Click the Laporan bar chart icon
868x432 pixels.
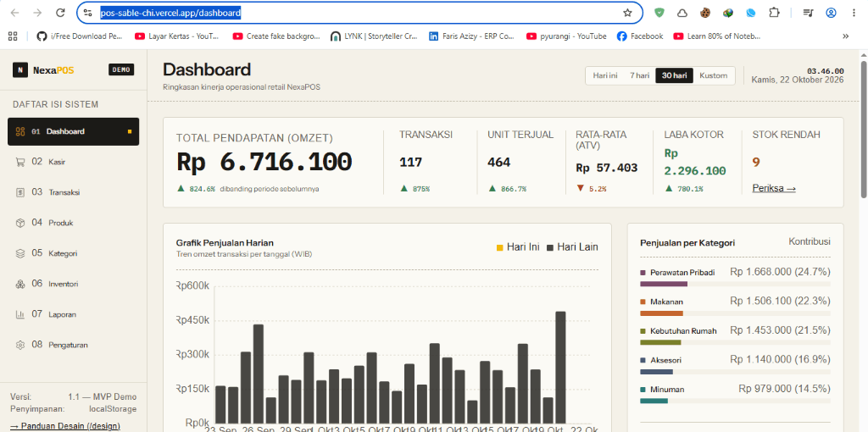(20, 314)
